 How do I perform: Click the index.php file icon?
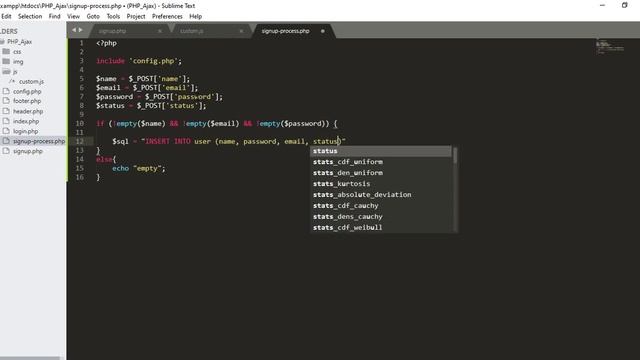coord(6,121)
